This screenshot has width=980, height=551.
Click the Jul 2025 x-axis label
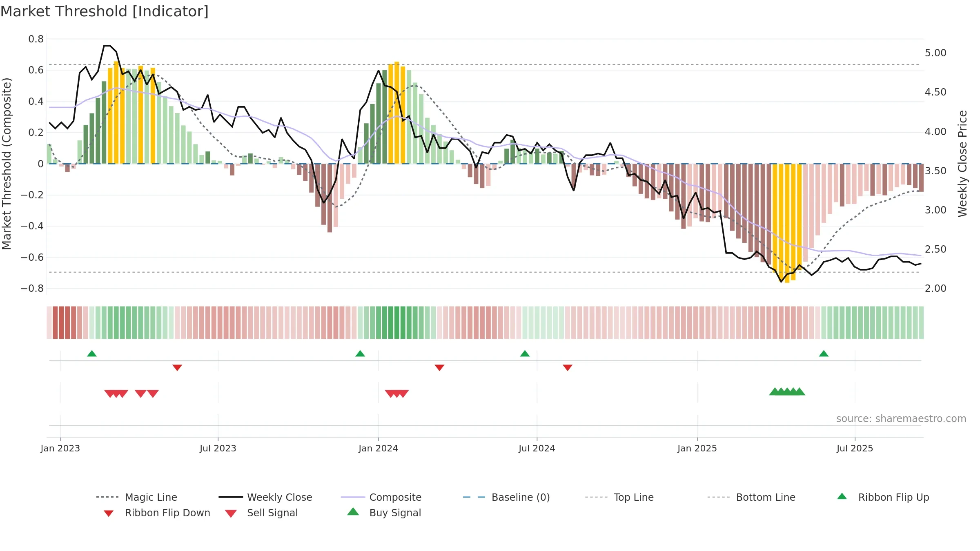(855, 448)
